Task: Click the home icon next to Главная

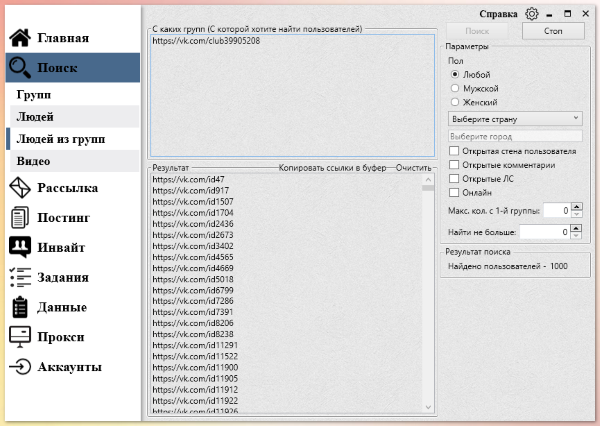Action: pyautogui.click(x=20, y=38)
